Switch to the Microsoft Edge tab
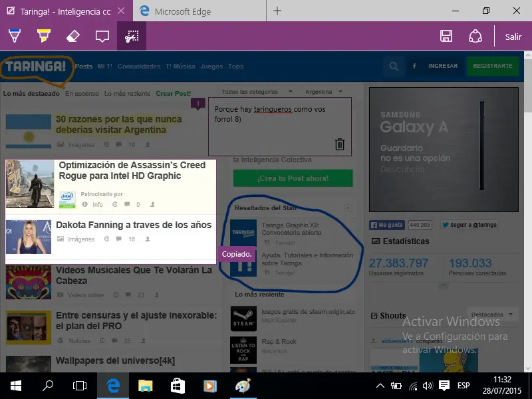This screenshot has height=399, width=532. point(199,11)
